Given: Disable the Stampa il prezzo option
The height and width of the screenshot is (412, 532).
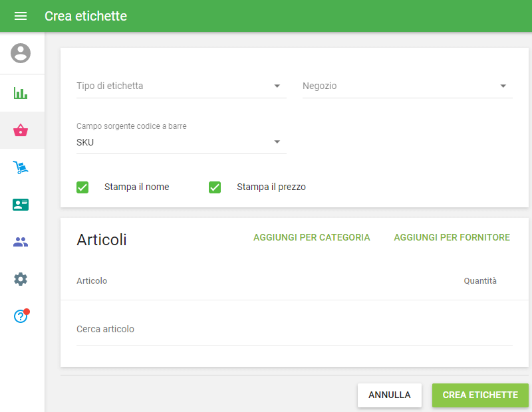Looking at the screenshot, I should (215, 187).
